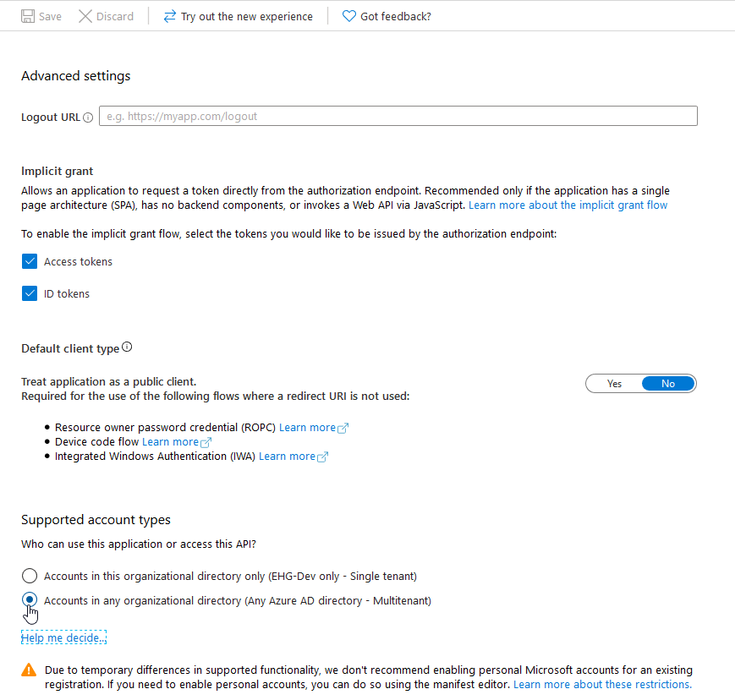This screenshot has width=735, height=700.
Task: Uncheck the ID tokens checkbox
Action: coord(29,293)
